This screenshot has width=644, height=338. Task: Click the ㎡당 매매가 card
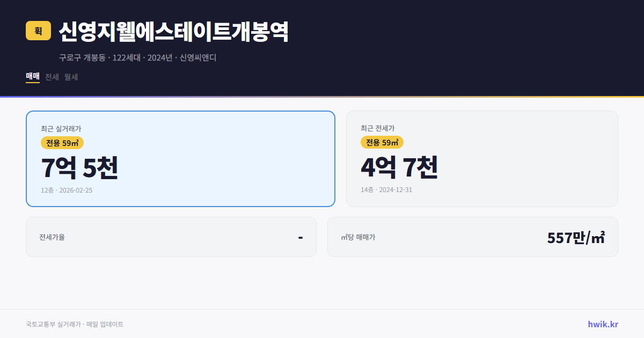(x=472, y=237)
